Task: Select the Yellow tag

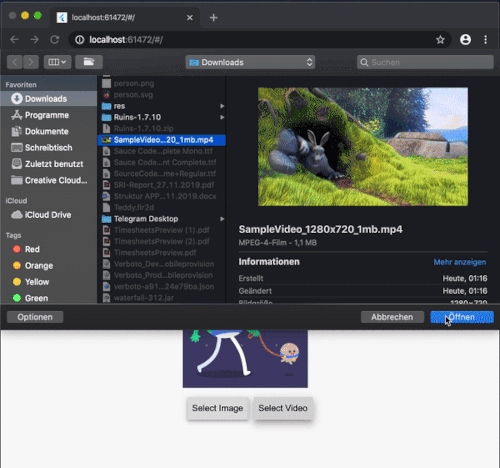Action: [49, 282]
